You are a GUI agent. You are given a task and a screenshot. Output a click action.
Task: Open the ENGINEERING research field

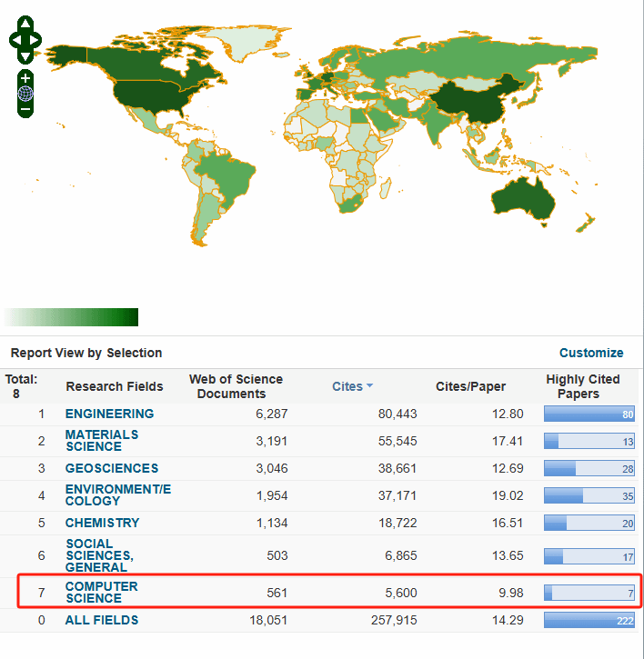109,414
